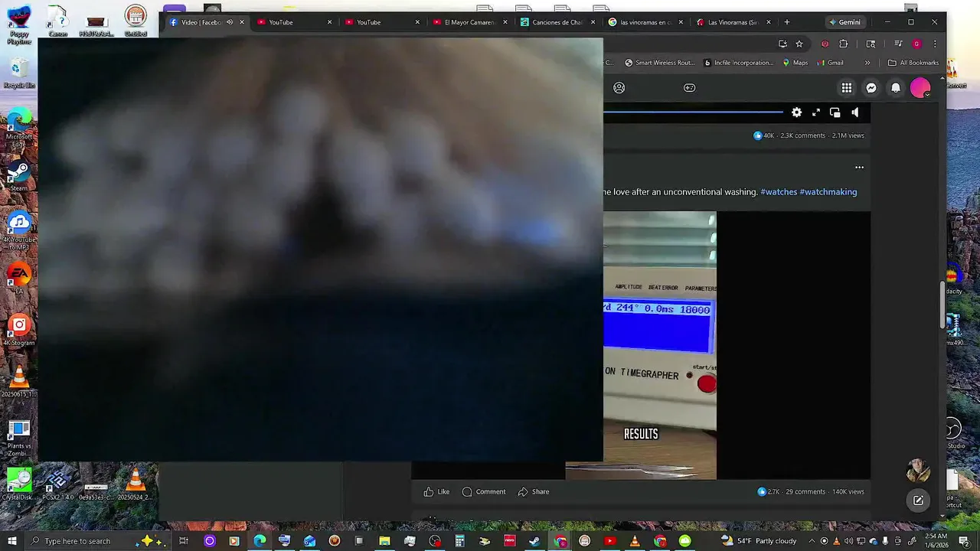Mute the video with the speaker icon
This screenshot has width=980, height=551.
pyautogui.click(x=855, y=112)
